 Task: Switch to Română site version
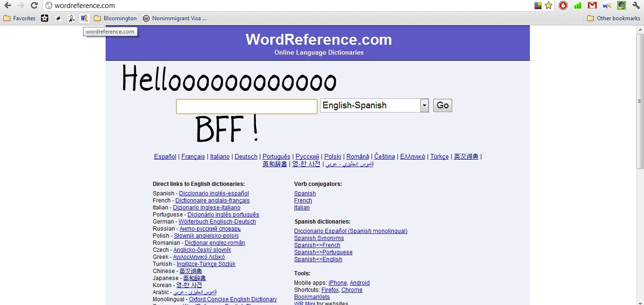click(x=358, y=157)
